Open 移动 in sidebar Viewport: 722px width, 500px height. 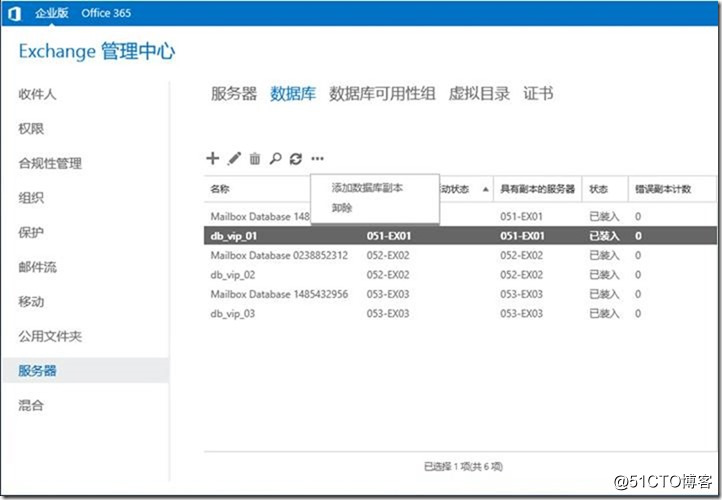click(x=31, y=302)
